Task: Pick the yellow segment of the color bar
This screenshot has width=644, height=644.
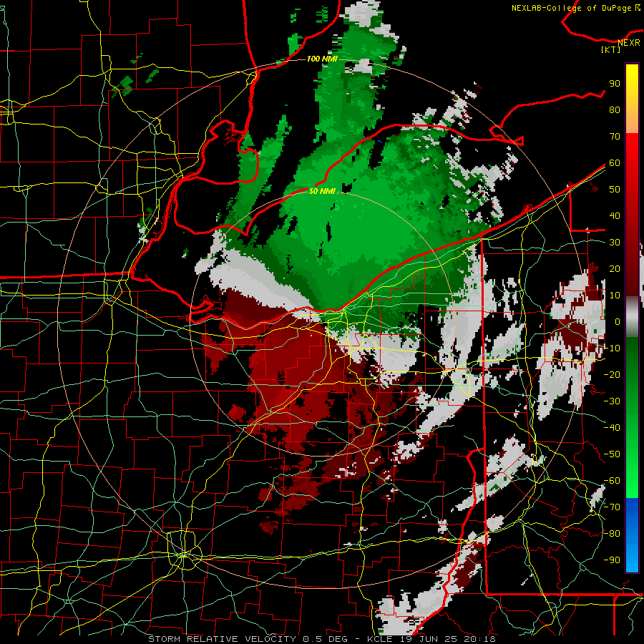Action: (632, 99)
